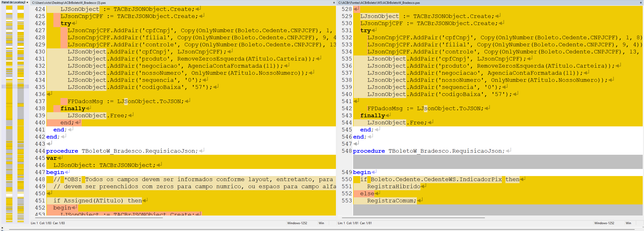The image size is (644, 231).
Task: Click left line number 424
Action: click(40, 9)
